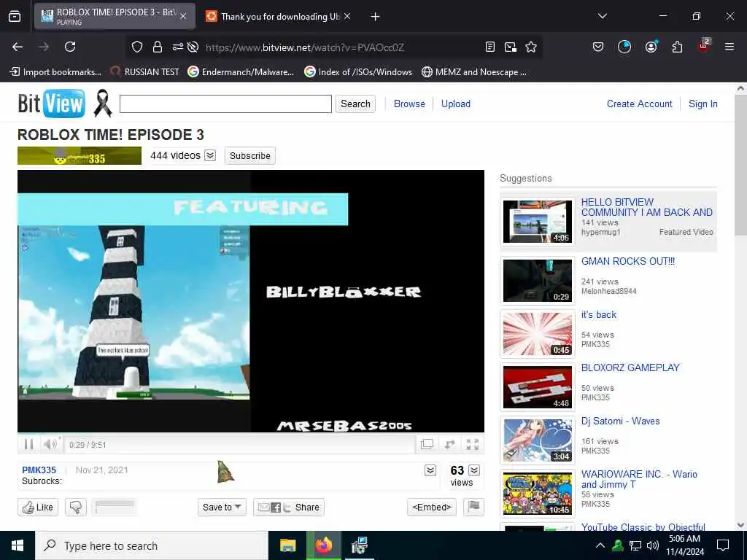Click Create Account link
747x560 pixels.
click(x=639, y=104)
